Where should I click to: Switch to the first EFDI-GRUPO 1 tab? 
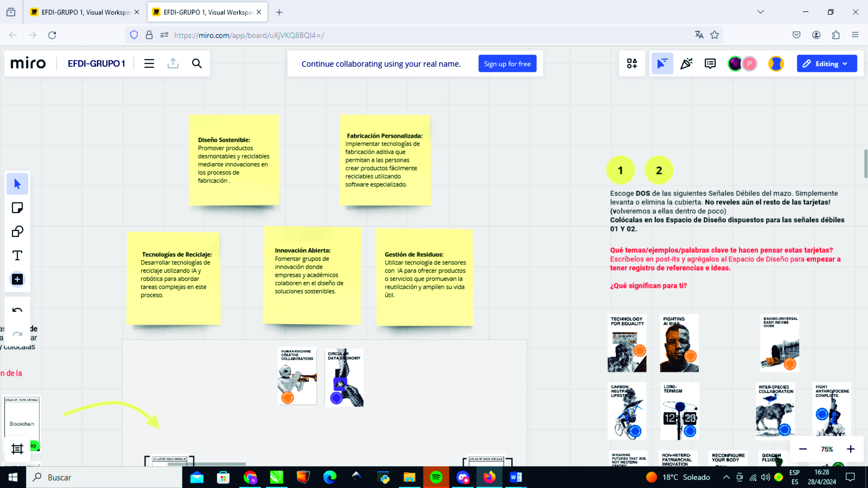click(x=84, y=12)
